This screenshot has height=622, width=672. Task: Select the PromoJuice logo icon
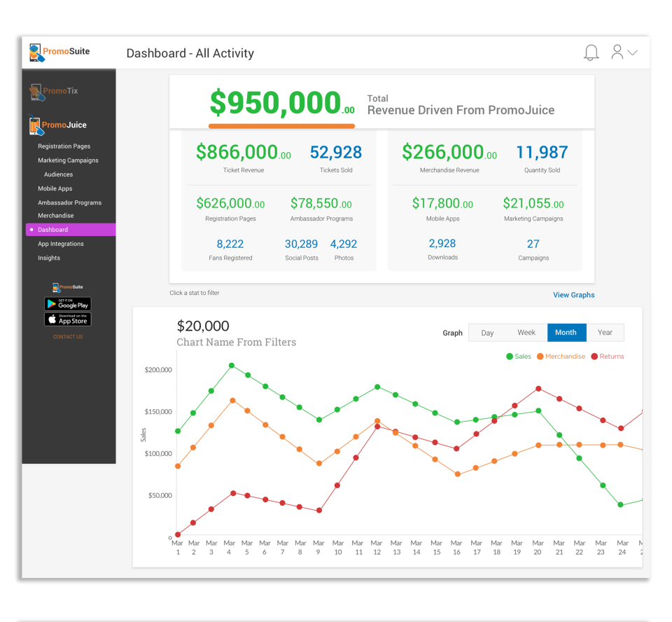pyautogui.click(x=36, y=124)
